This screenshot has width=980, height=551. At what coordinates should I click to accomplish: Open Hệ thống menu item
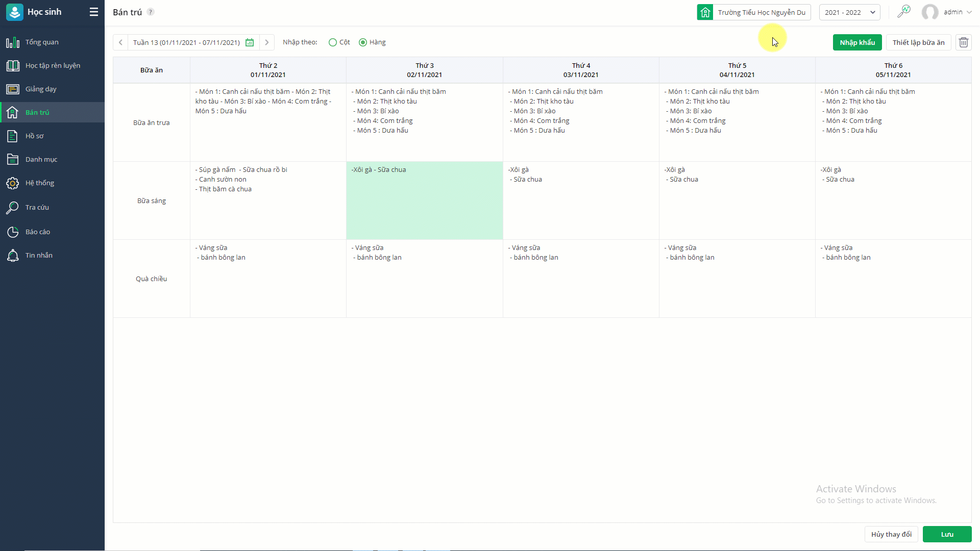[40, 183]
